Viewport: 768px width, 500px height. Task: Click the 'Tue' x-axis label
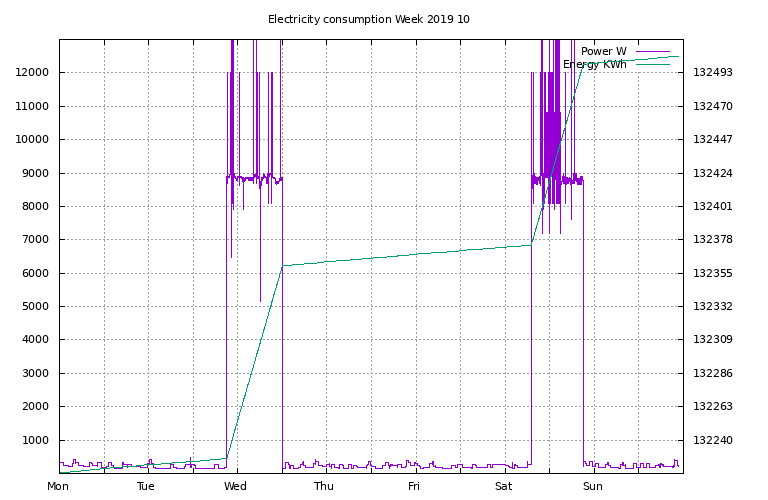click(x=146, y=486)
